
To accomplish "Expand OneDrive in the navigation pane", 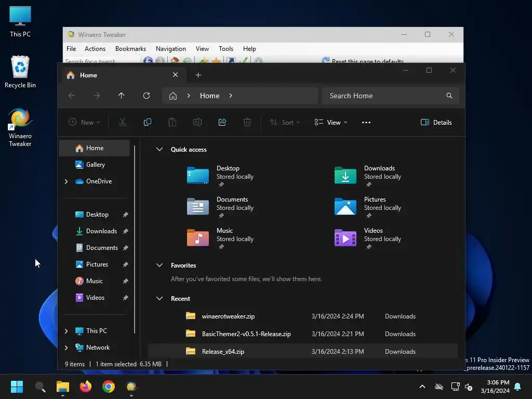I will (x=66, y=181).
